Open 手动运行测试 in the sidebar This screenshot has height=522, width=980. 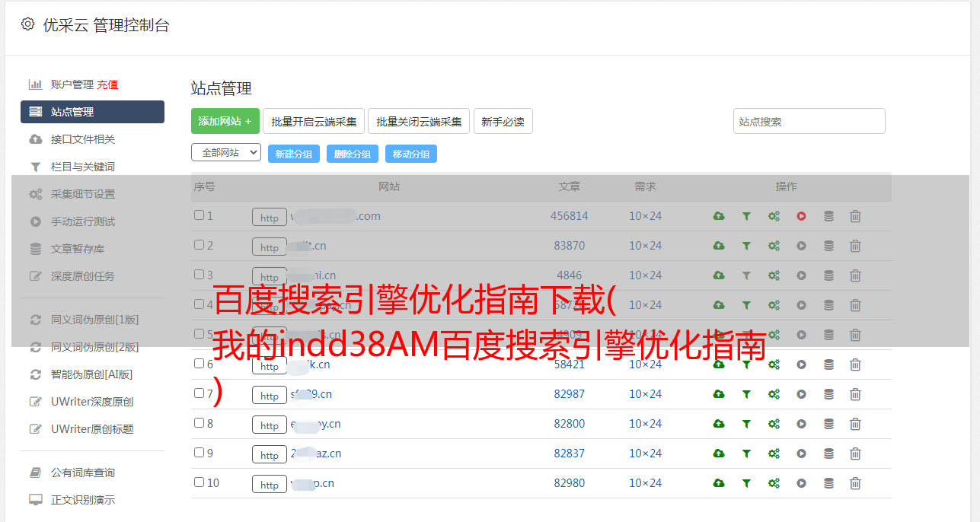coord(83,221)
